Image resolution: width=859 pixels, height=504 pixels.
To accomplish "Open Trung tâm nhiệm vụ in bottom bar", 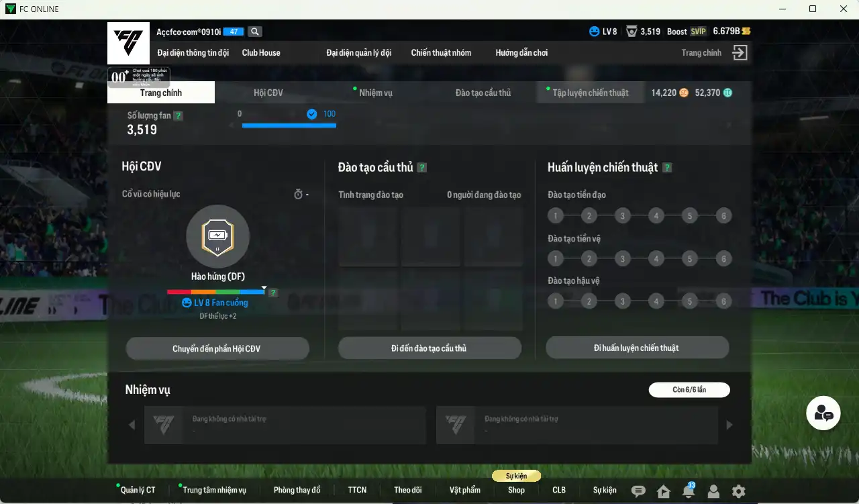I will coord(215,490).
